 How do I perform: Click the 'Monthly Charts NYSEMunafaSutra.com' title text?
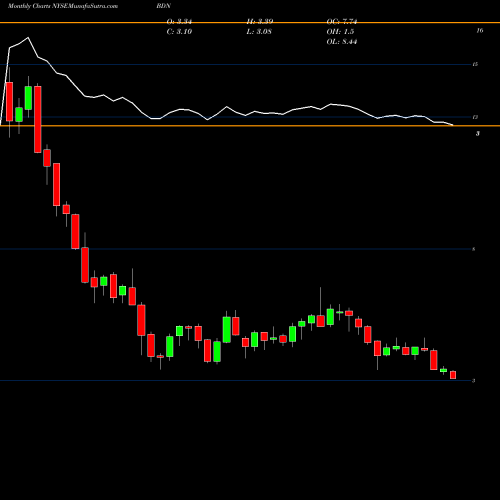pyautogui.click(x=63, y=6)
